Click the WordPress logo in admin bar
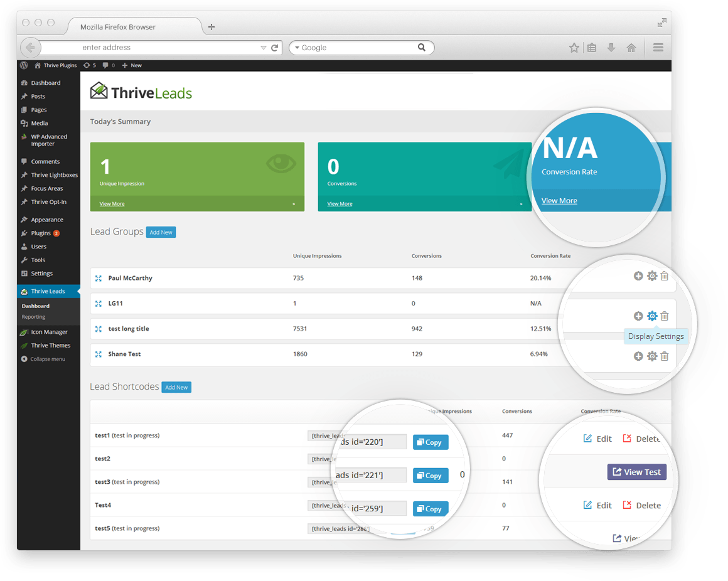728x581 pixels. (24, 65)
